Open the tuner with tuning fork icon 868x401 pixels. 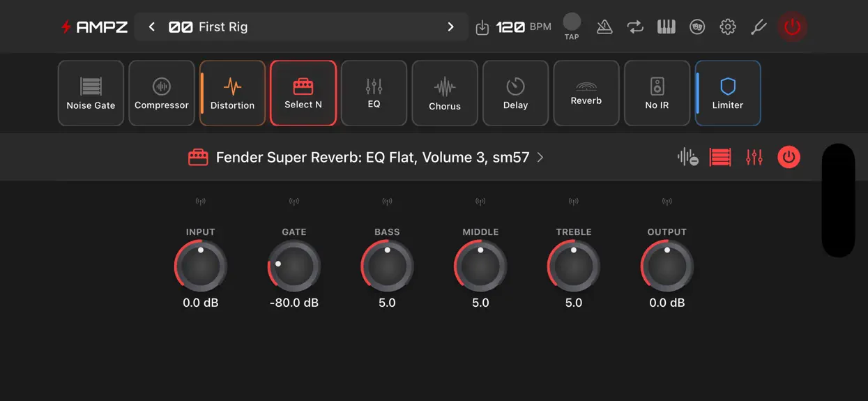pyautogui.click(x=759, y=27)
